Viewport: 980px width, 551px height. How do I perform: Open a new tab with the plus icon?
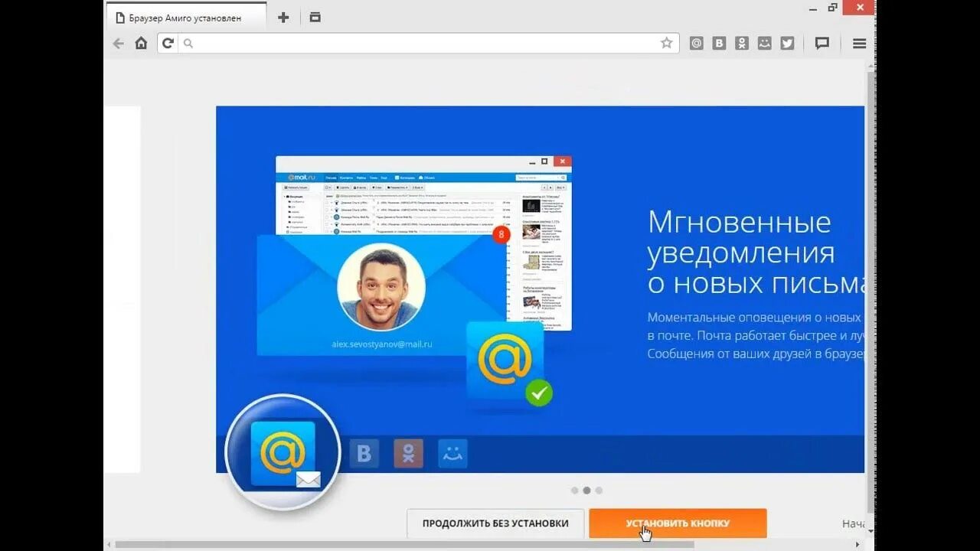pyautogui.click(x=283, y=17)
